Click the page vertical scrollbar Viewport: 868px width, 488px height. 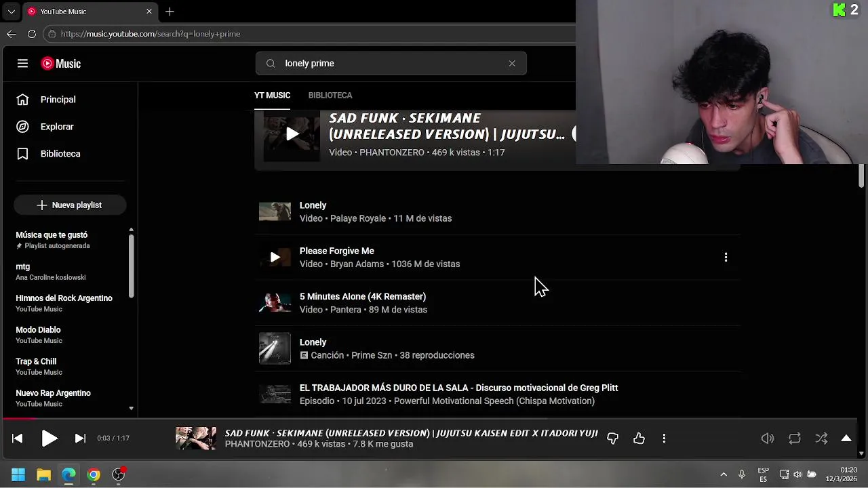coord(861,176)
